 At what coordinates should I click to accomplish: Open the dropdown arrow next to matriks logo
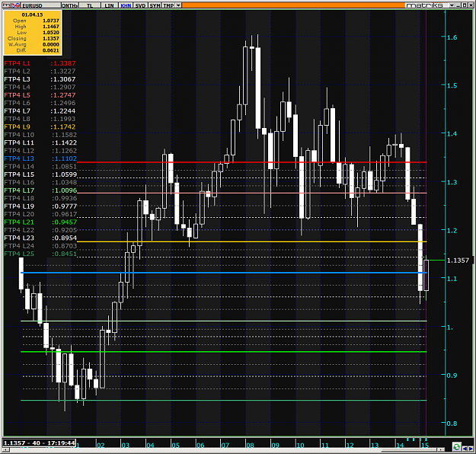pos(452,5)
